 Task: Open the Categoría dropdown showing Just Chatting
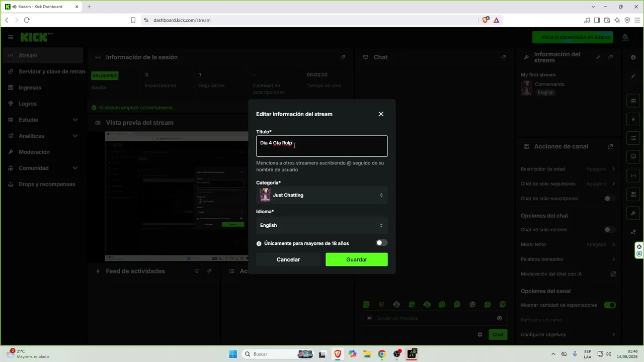point(321,195)
